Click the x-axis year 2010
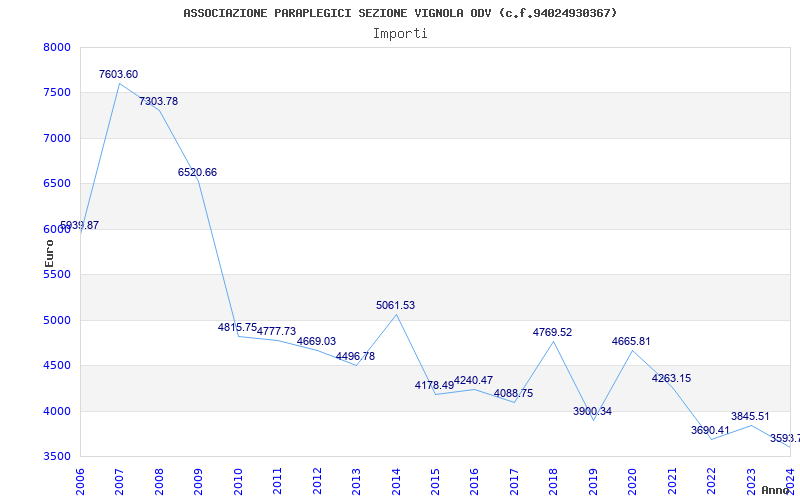This screenshot has height=500, width=800. coord(238,482)
